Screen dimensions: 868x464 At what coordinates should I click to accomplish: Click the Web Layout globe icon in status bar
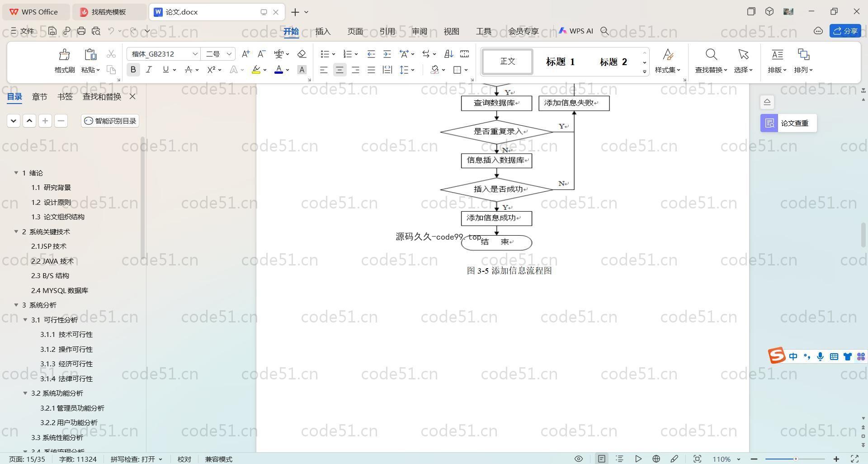(x=656, y=459)
